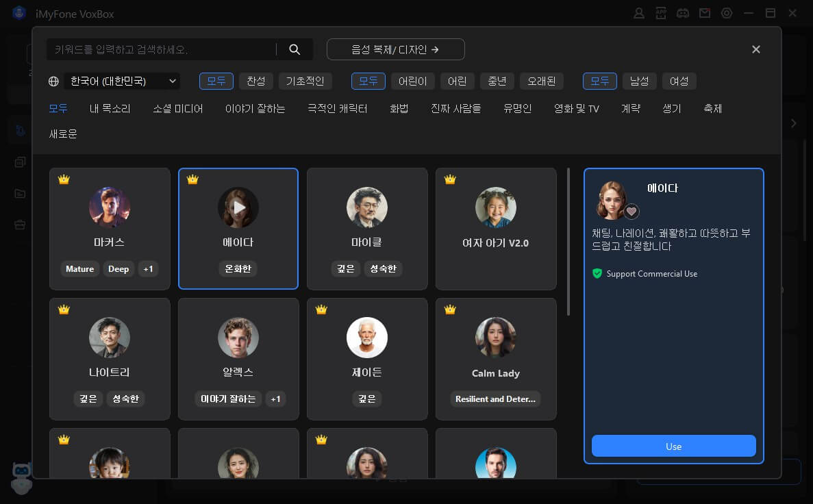This screenshot has width=813, height=504.
Task: Open the mail inbox icon
Action: click(x=705, y=13)
